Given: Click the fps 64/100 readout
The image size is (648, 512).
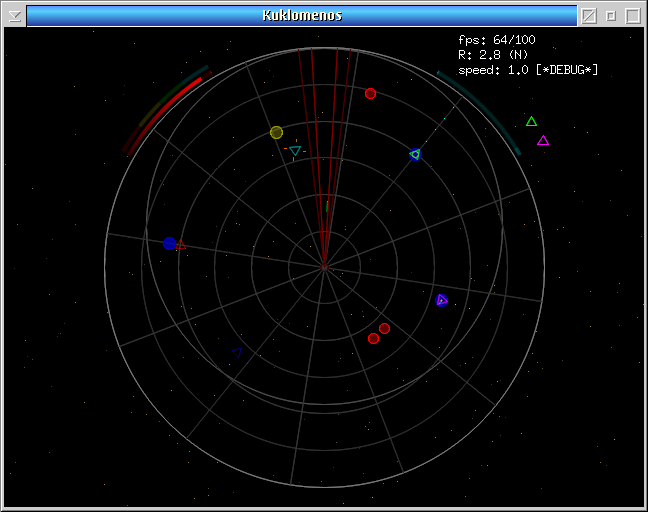Looking at the screenshot, I should pos(497,40).
